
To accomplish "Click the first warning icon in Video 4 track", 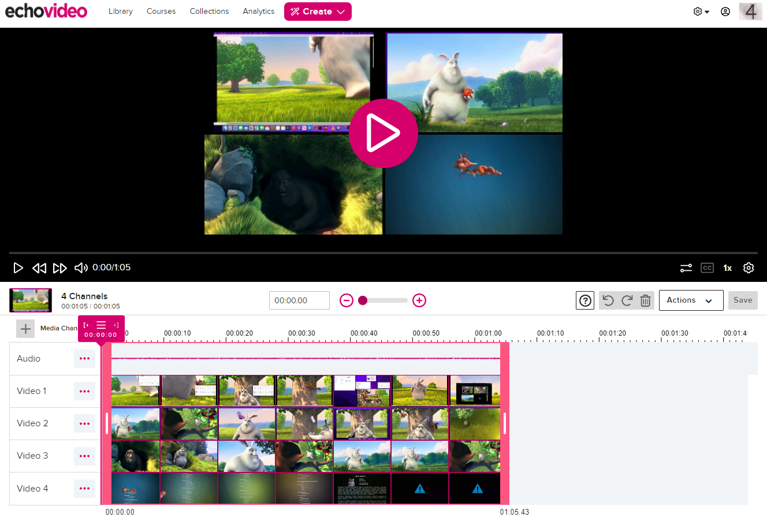I will (420, 489).
